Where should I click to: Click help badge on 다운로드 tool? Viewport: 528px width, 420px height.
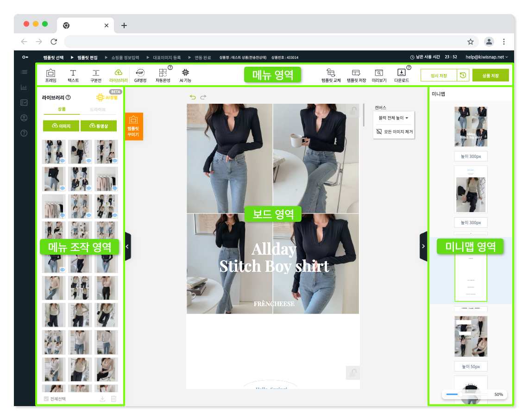409,67
